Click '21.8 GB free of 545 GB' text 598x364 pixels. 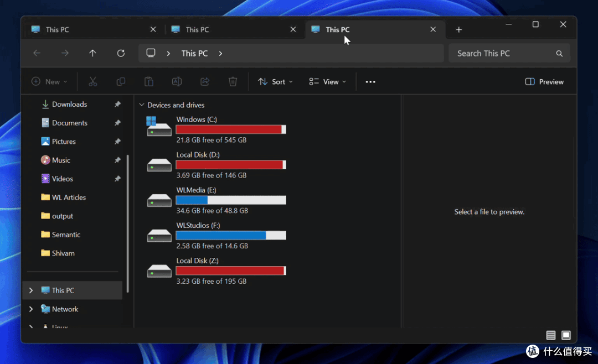click(x=212, y=140)
